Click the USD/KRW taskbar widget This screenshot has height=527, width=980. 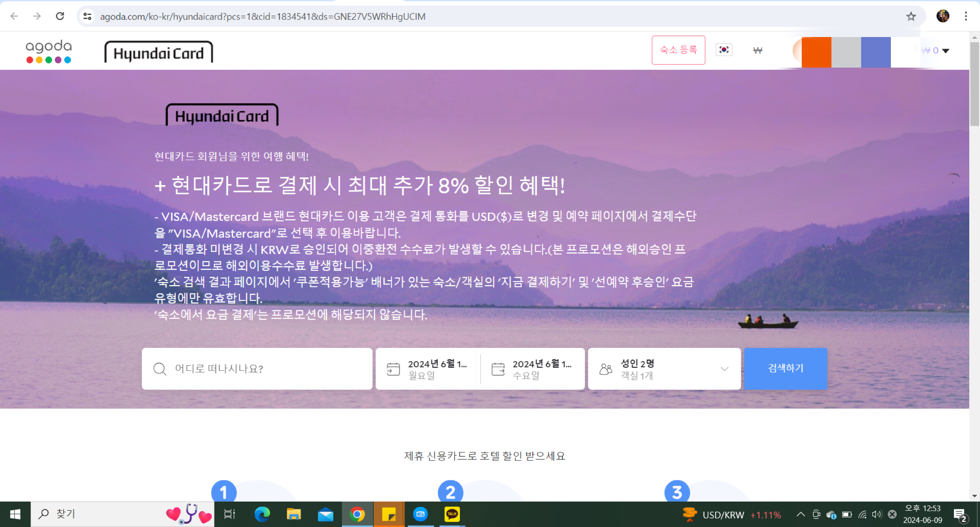coord(732,515)
